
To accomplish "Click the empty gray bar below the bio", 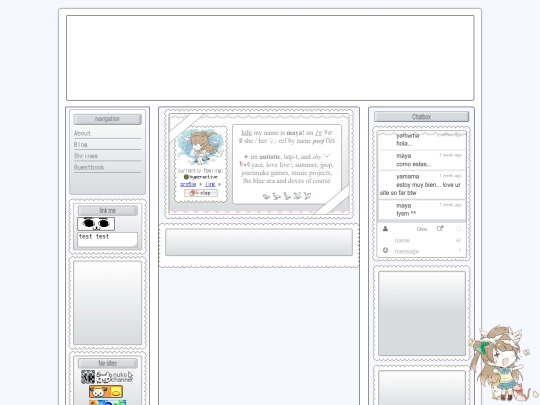I will click(259, 242).
